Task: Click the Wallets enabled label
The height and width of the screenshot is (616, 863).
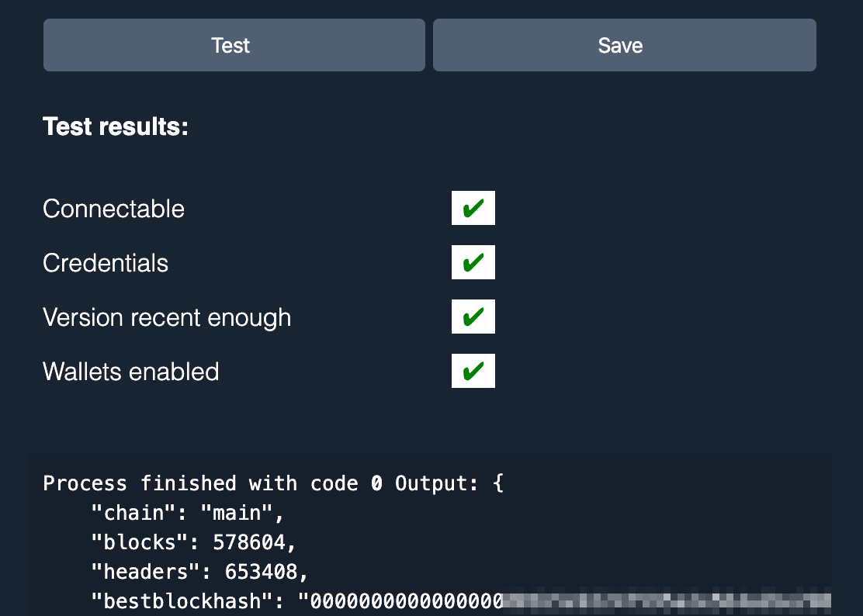Action: coord(131,372)
